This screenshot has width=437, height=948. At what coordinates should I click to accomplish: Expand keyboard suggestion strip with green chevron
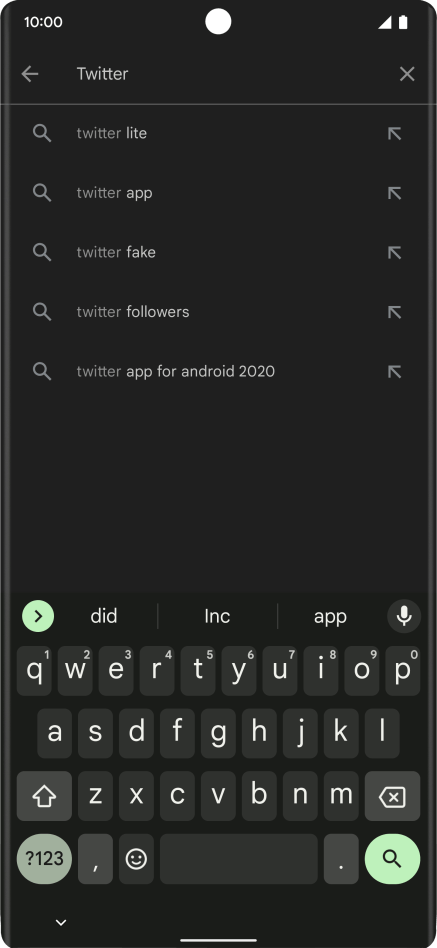click(38, 616)
